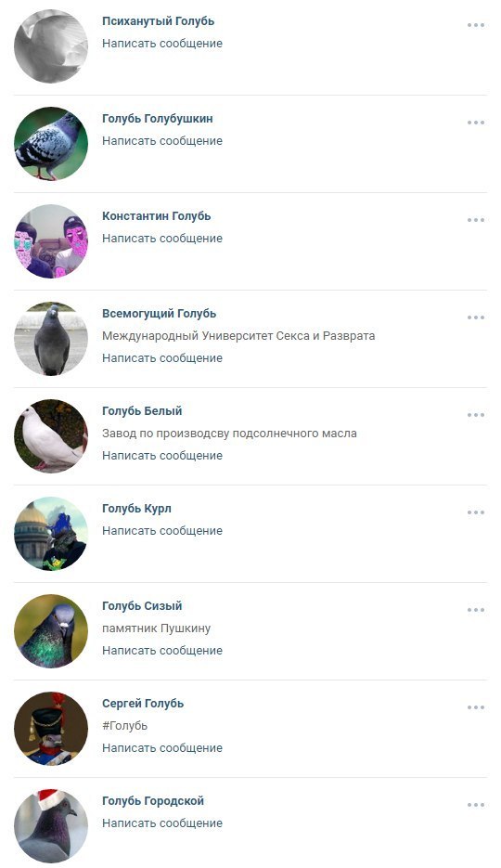Screen dimensions: 501x868
Task: Open more options for Голубь Белый
Action: click(476, 415)
